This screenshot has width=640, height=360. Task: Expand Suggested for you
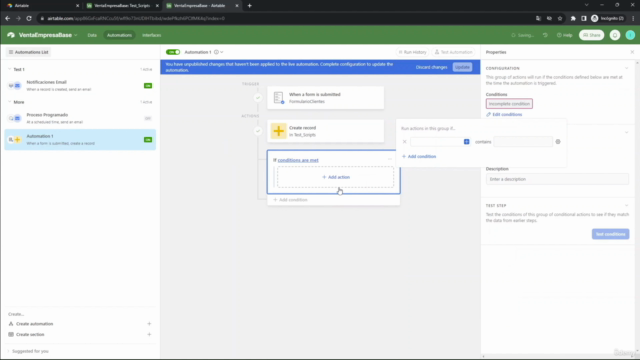(x=28, y=351)
